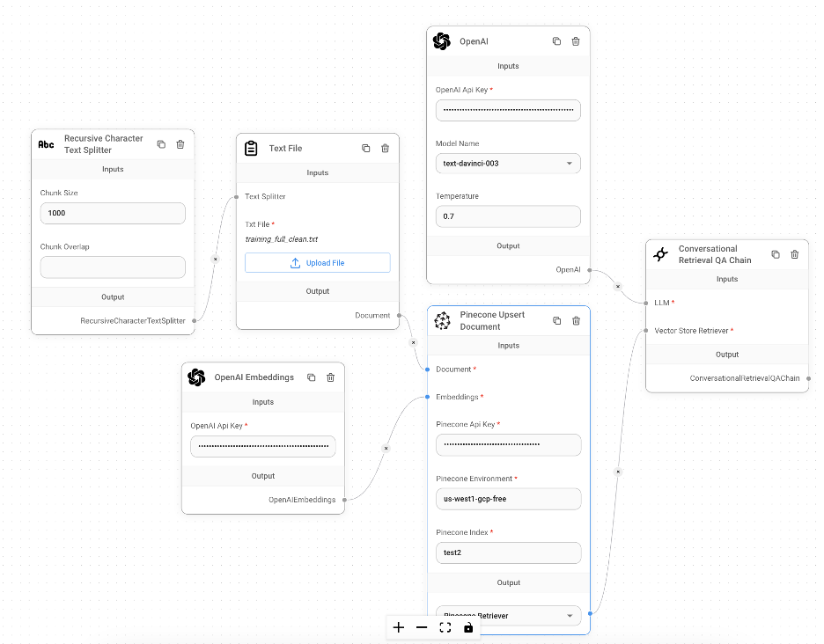Fit view of the canvas
The height and width of the screenshot is (644, 824).
[445, 627]
